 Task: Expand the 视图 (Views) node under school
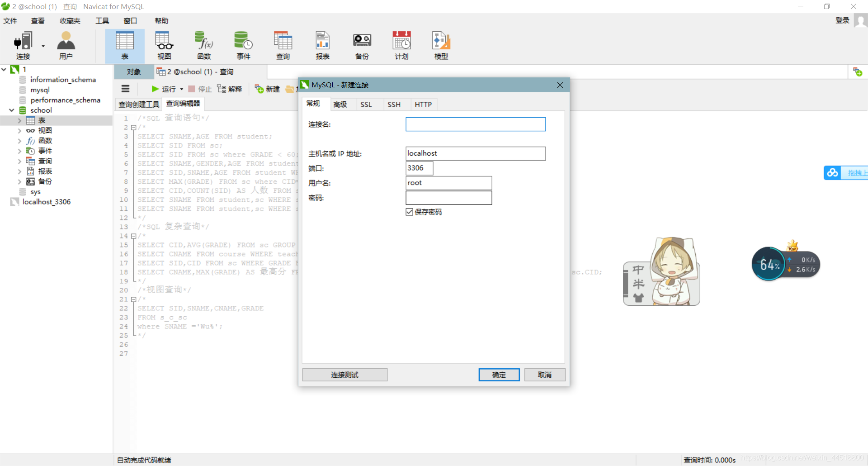pyautogui.click(x=19, y=130)
